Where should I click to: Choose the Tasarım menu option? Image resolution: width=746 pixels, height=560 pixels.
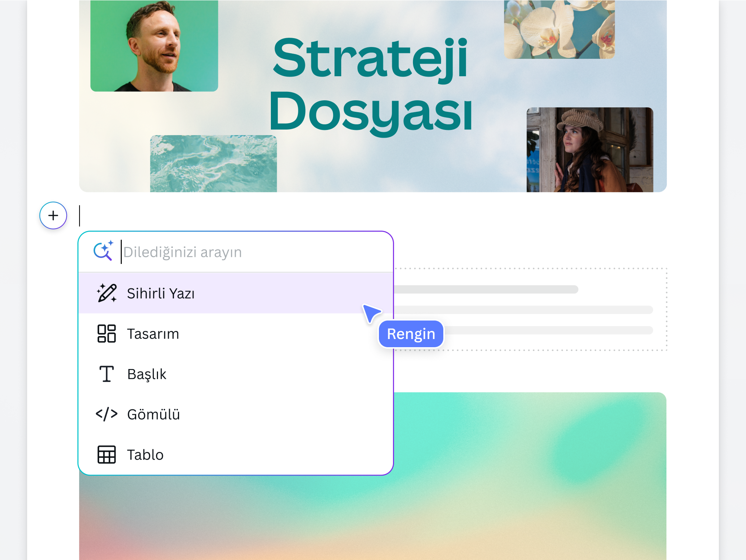pos(153,334)
